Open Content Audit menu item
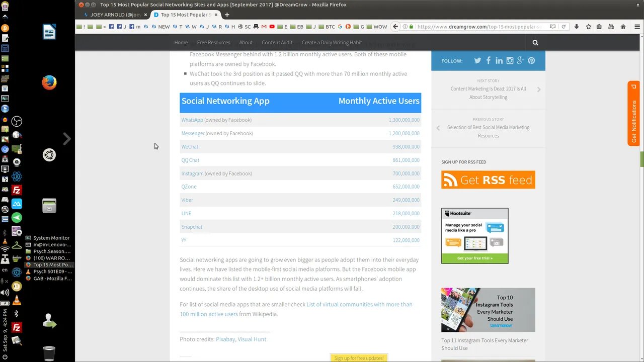644x362 pixels. (277, 42)
